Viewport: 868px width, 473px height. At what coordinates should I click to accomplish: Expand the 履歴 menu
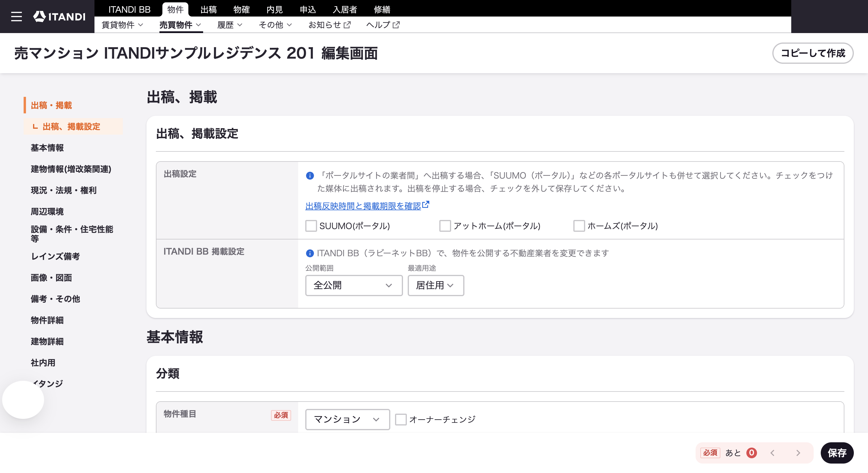point(230,25)
